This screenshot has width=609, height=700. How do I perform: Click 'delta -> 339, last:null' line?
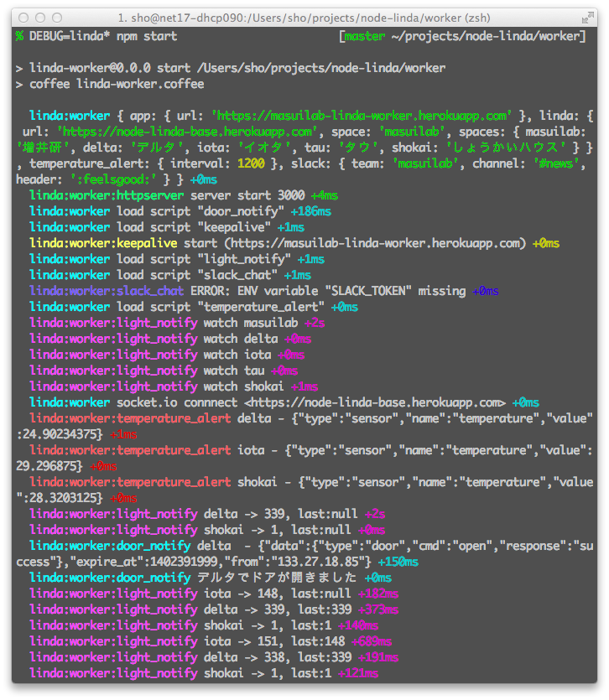pyautogui.click(x=207, y=514)
